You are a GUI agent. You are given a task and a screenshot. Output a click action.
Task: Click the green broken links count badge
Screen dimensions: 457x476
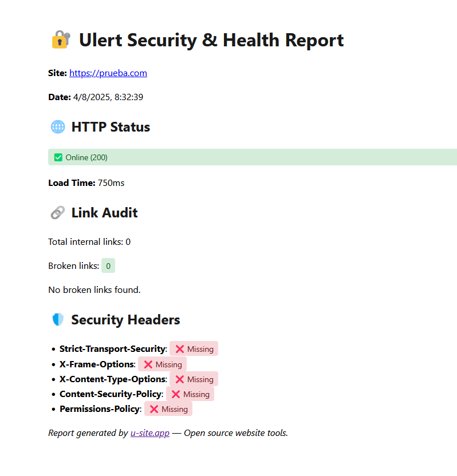click(x=108, y=266)
